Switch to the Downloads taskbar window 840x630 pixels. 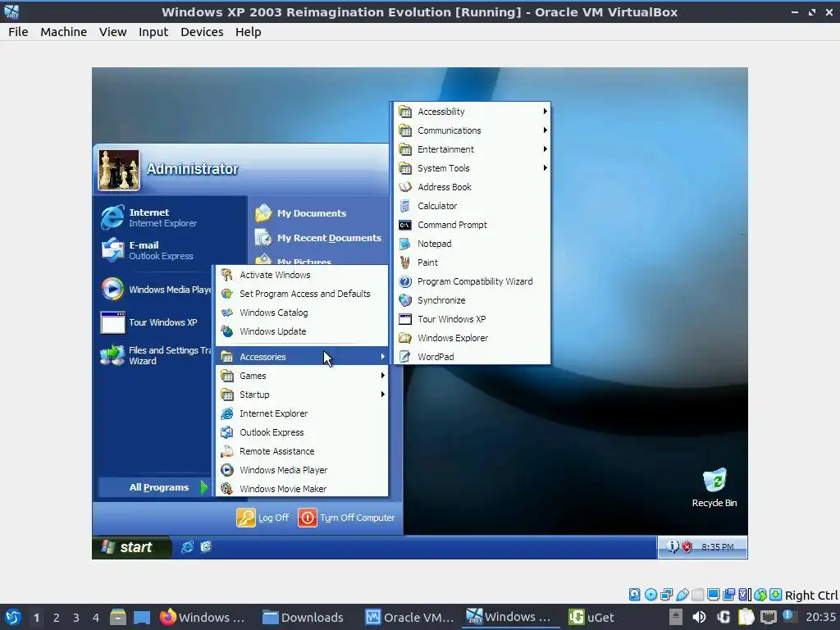[x=304, y=618]
